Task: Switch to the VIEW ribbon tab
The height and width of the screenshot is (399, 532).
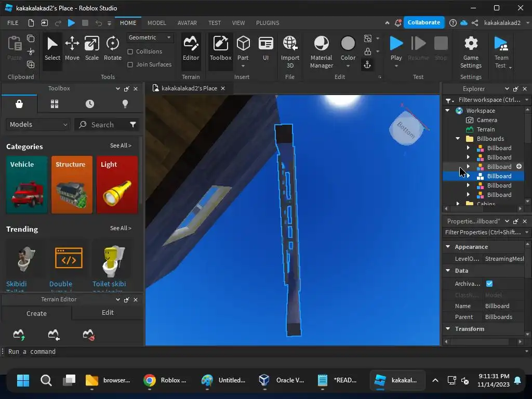Action: (x=238, y=23)
